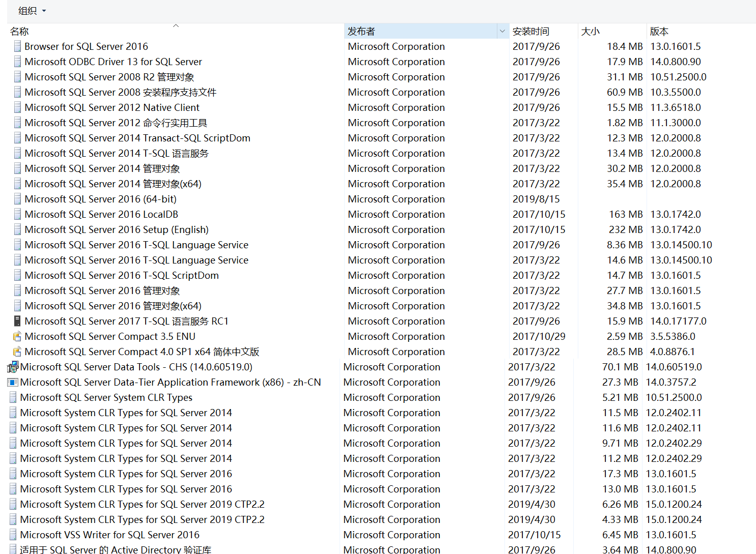Click the SQL Server 2012 Native Client icon

[17, 107]
